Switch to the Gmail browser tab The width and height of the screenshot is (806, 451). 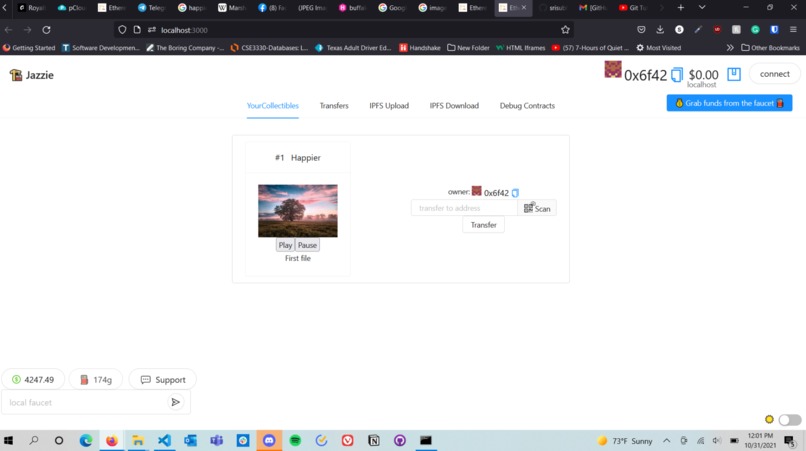tap(594, 8)
